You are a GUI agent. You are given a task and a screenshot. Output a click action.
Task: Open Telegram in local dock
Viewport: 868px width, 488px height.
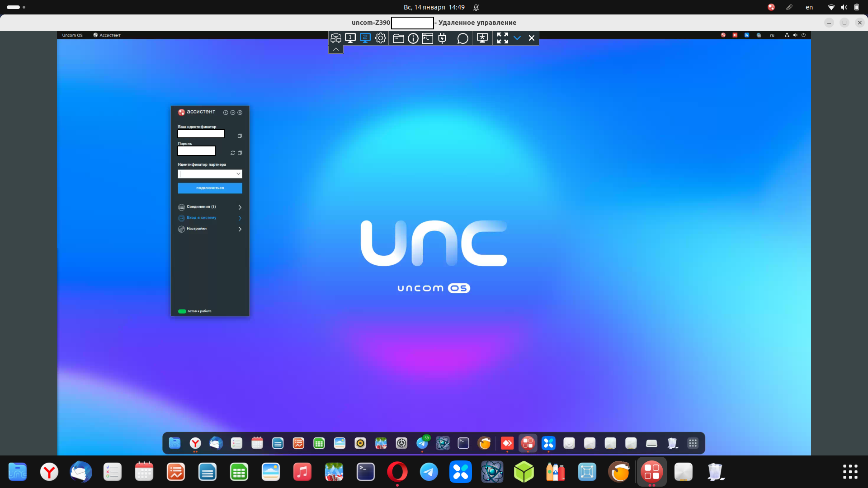coord(429,472)
